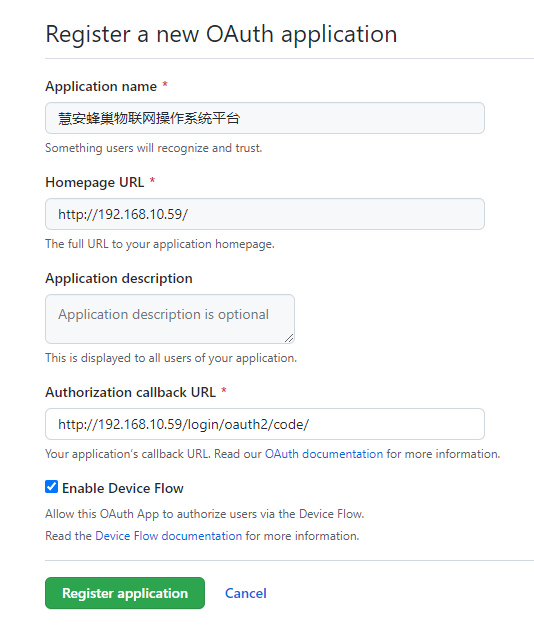Focus the Authorization callback URL field
Screen dimensions: 534x633
click(265, 424)
